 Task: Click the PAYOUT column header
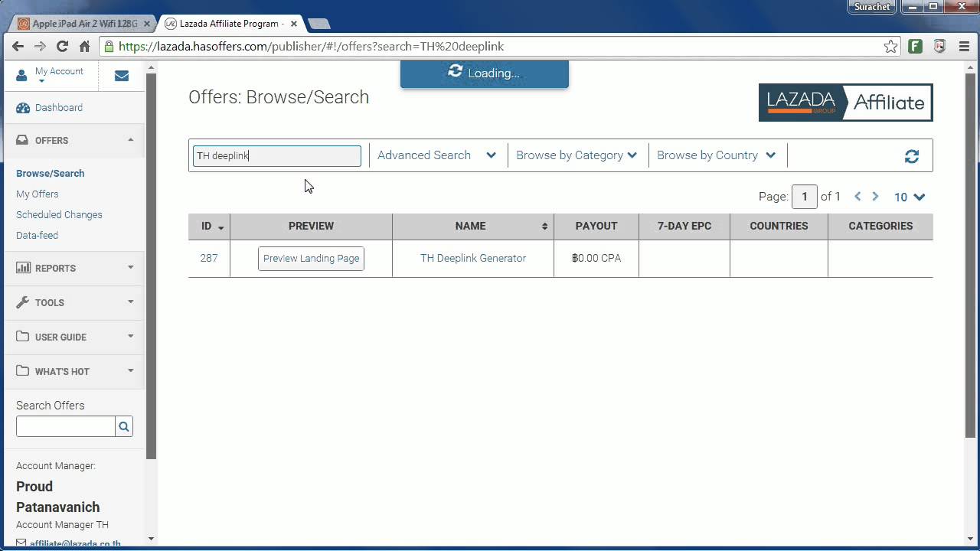[596, 227]
